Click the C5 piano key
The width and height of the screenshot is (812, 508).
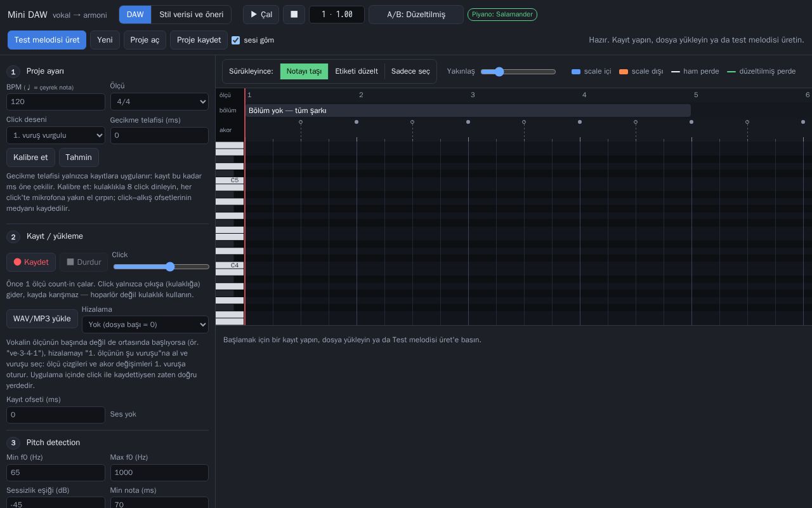click(230, 180)
